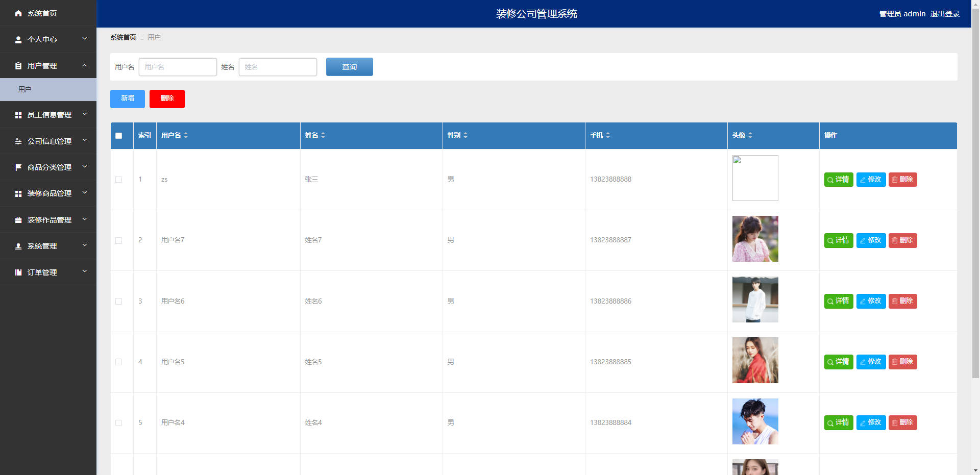Screen dimensions: 980x475
Task: Click avatar thumbnail of 用户名6
Action: pos(755,299)
